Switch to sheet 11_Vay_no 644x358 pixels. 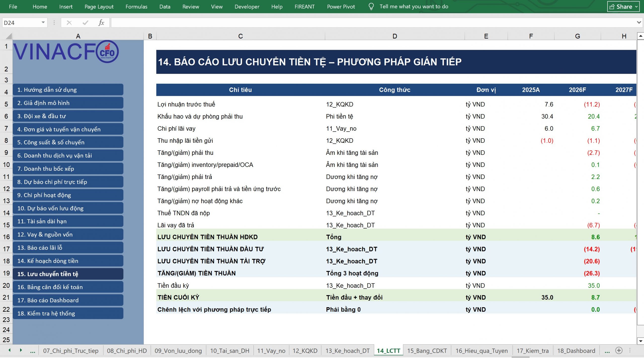click(x=271, y=351)
